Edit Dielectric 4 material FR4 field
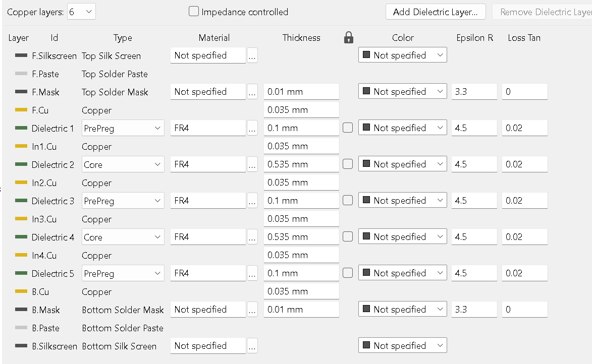This screenshot has width=592, height=364. (x=208, y=237)
